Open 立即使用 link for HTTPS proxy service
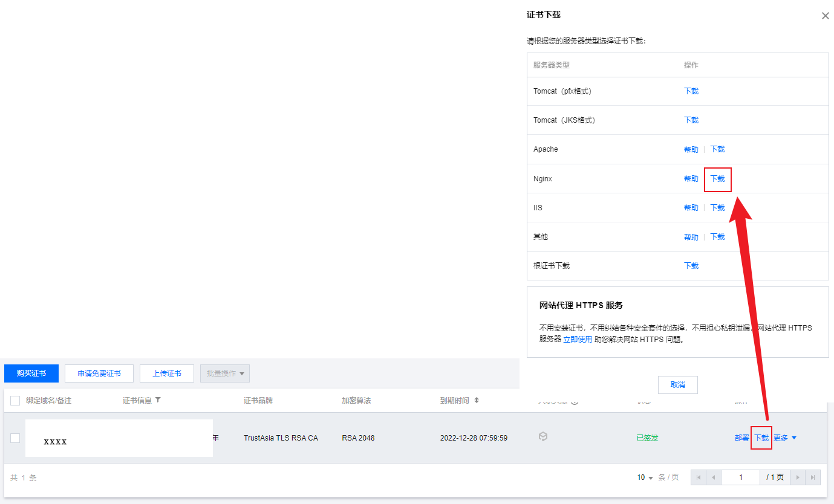834x504 pixels. point(578,339)
